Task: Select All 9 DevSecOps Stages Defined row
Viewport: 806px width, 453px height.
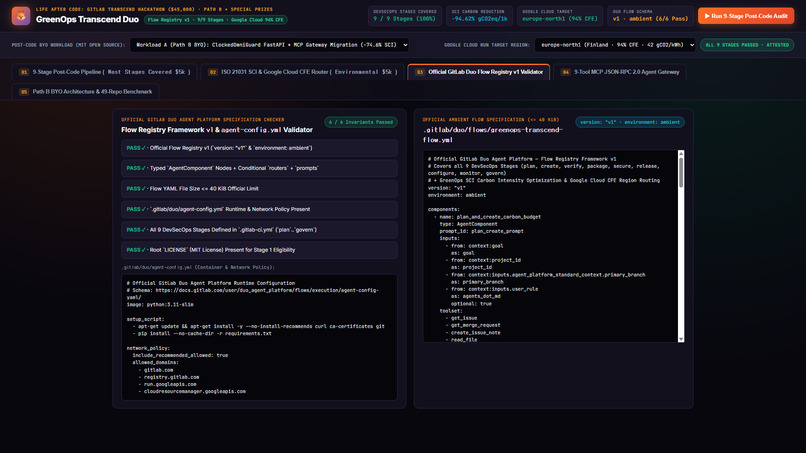Action: click(259, 230)
